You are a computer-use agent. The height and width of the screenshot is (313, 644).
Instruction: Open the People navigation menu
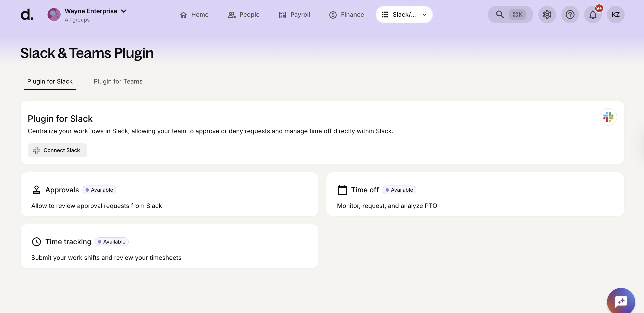243,15
